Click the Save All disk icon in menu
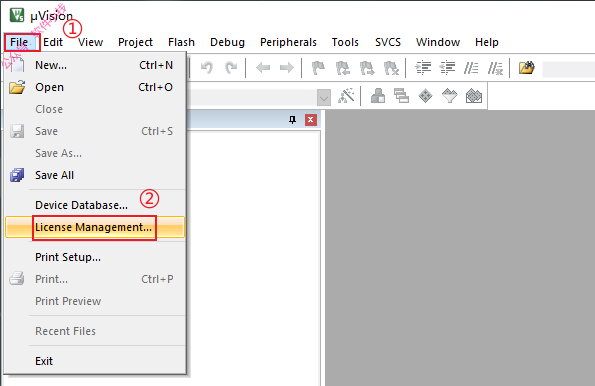 tap(17, 175)
